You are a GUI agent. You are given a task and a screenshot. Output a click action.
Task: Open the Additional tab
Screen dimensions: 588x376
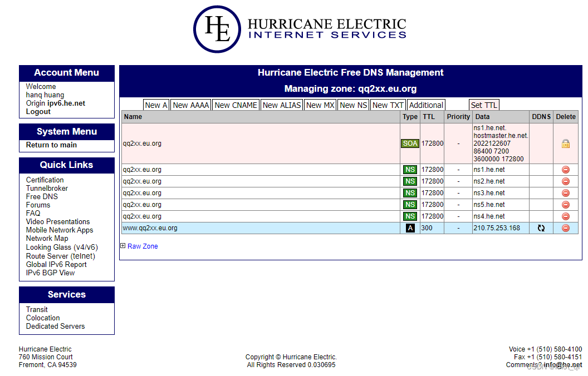tap(426, 105)
